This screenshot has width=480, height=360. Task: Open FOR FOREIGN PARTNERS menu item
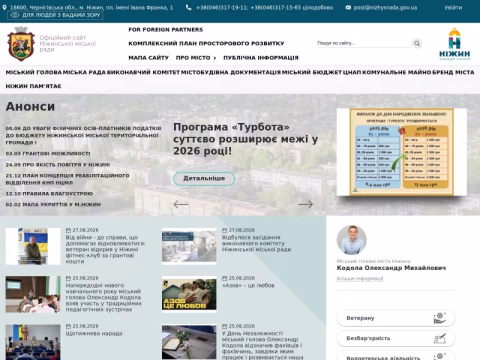pos(166,30)
